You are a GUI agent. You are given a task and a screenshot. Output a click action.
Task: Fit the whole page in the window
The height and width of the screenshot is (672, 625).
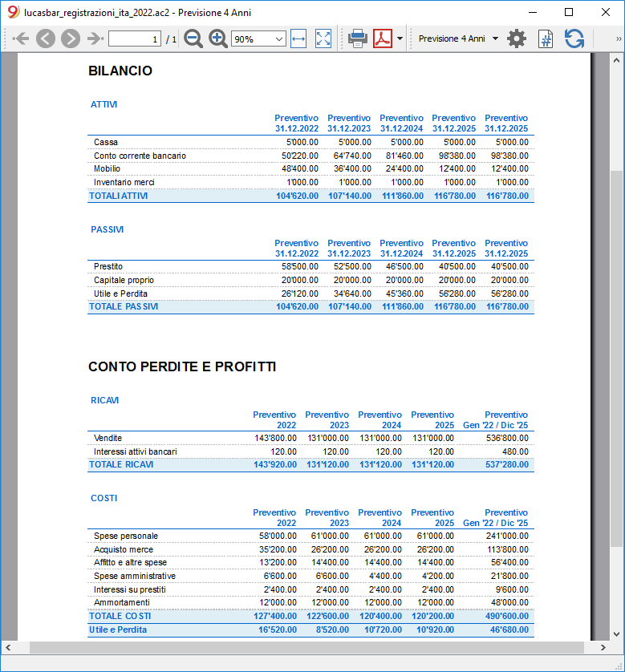pyautogui.click(x=323, y=39)
